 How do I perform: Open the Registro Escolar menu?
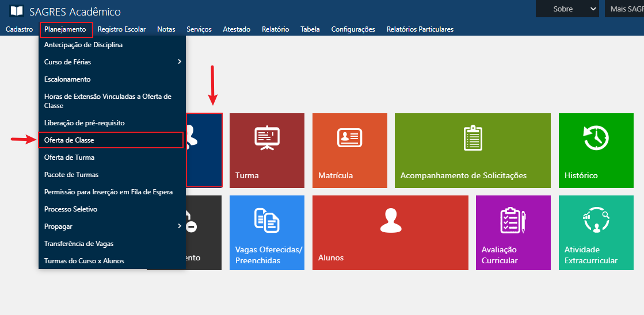[121, 29]
